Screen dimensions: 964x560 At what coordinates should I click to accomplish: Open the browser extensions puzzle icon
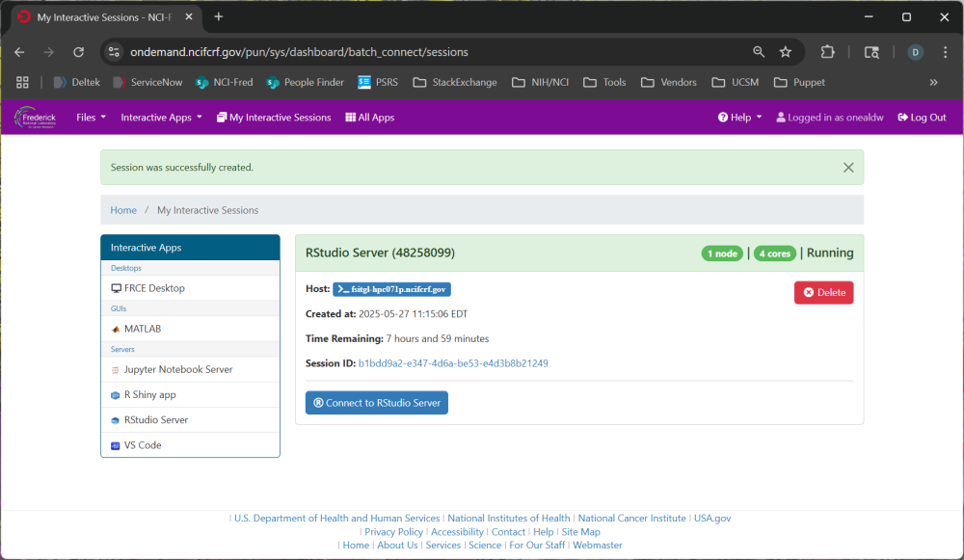tap(827, 52)
